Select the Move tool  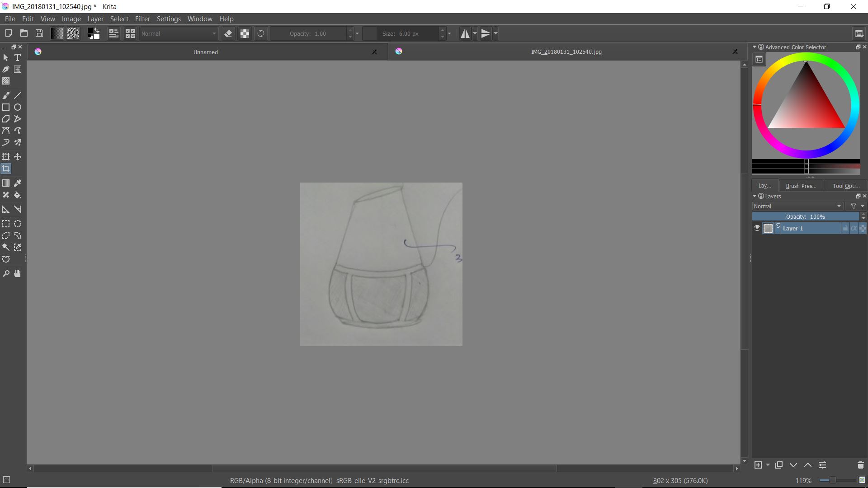click(x=18, y=157)
